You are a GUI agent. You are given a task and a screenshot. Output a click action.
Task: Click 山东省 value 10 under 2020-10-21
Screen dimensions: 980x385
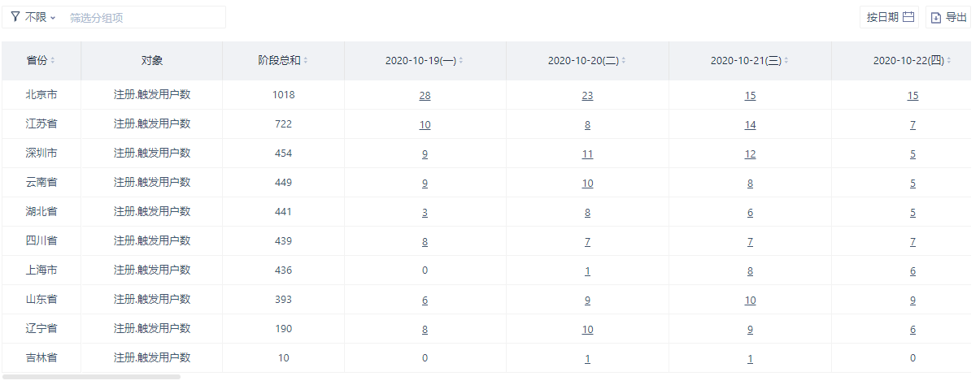[x=750, y=301]
